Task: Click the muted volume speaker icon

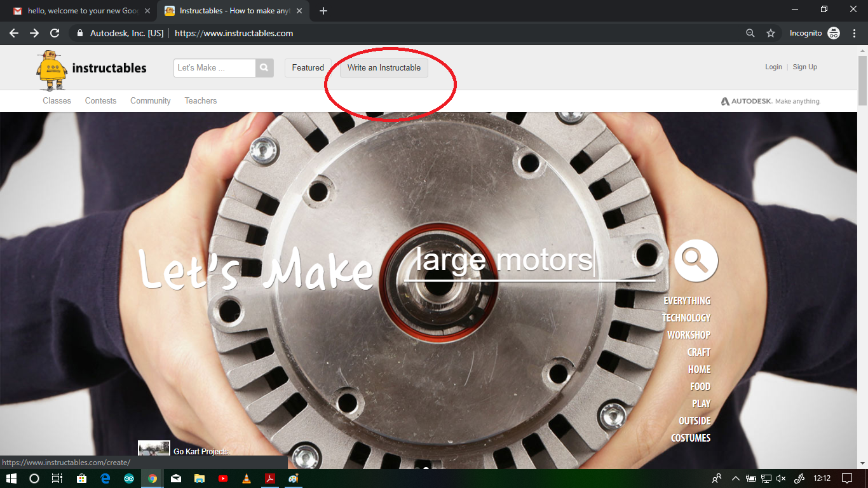Action: tap(782, 478)
